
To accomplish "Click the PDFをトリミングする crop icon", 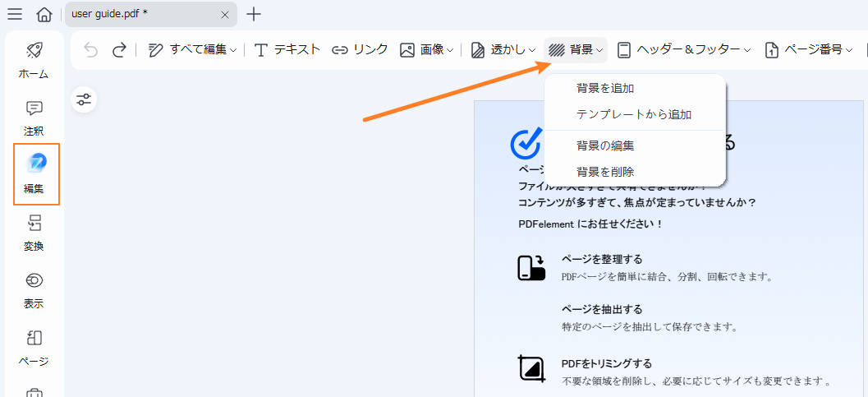I will coord(531,367).
